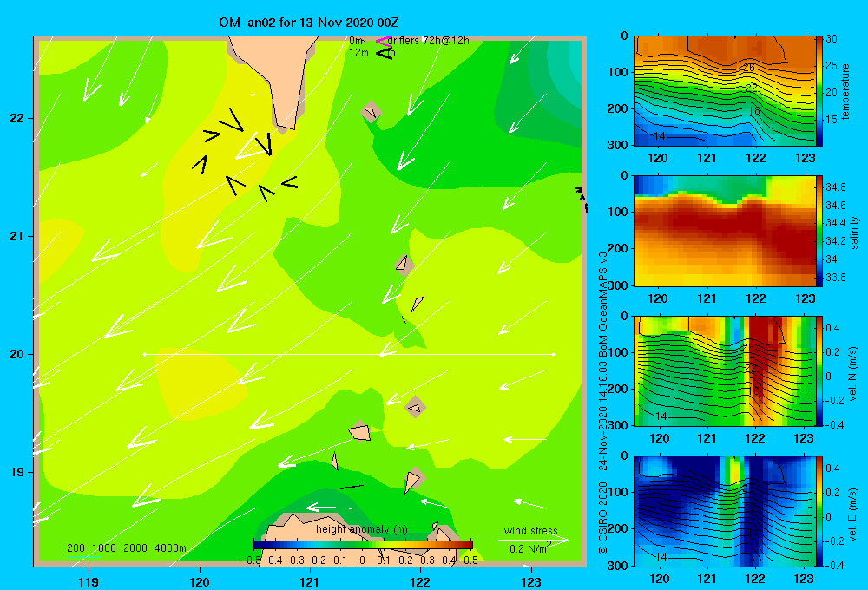Open the northward velocity cross-section panel
Screen dimensions: 868x590
(725, 371)
